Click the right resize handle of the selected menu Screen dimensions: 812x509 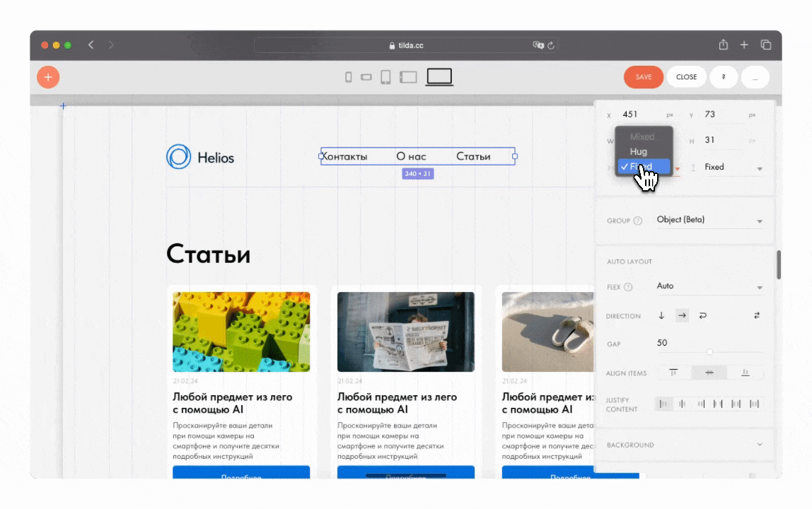click(x=515, y=156)
